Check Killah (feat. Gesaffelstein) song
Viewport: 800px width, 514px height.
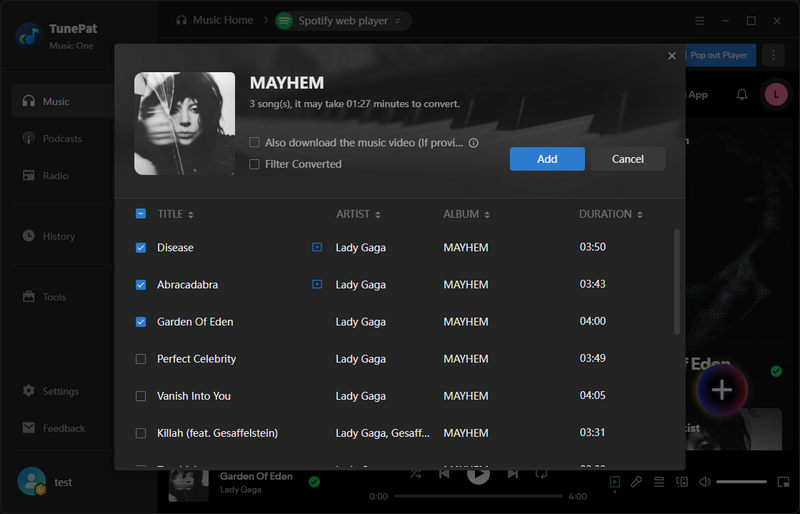click(141, 433)
